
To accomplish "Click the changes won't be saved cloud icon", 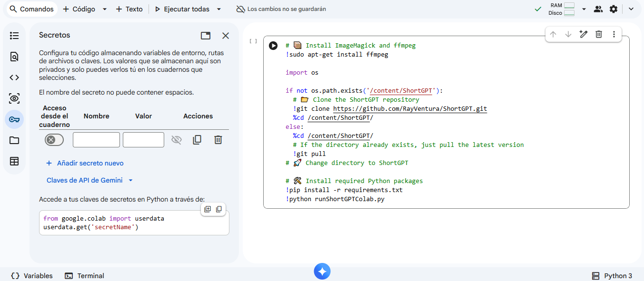I will [241, 9].
